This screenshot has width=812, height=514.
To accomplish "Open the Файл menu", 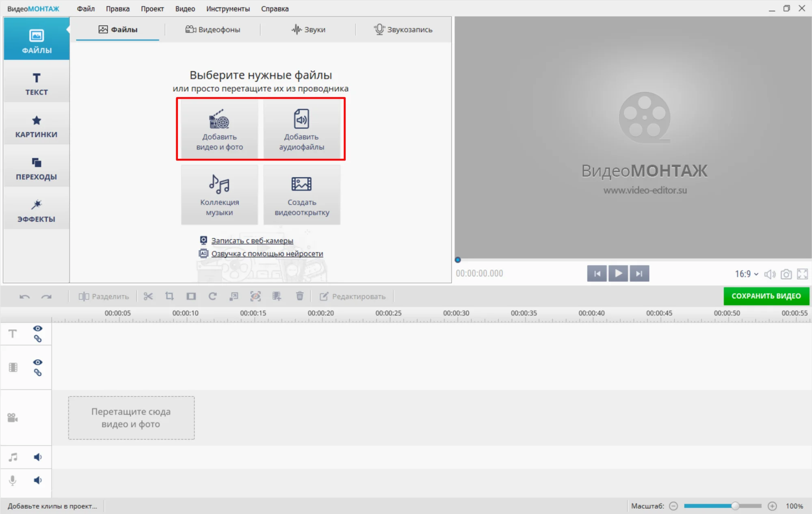I will coord(86,9).
